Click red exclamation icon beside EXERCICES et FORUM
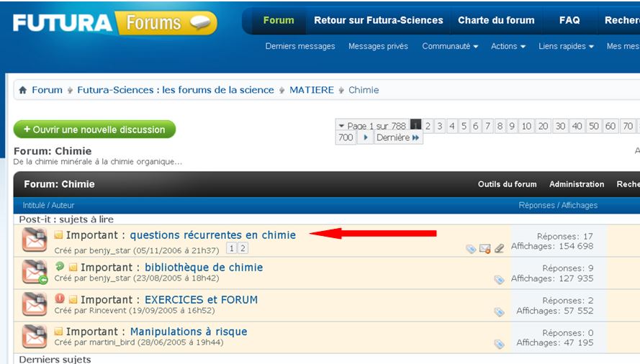The height and width of the screenshot is (364, 640). [x=60, y=299]
